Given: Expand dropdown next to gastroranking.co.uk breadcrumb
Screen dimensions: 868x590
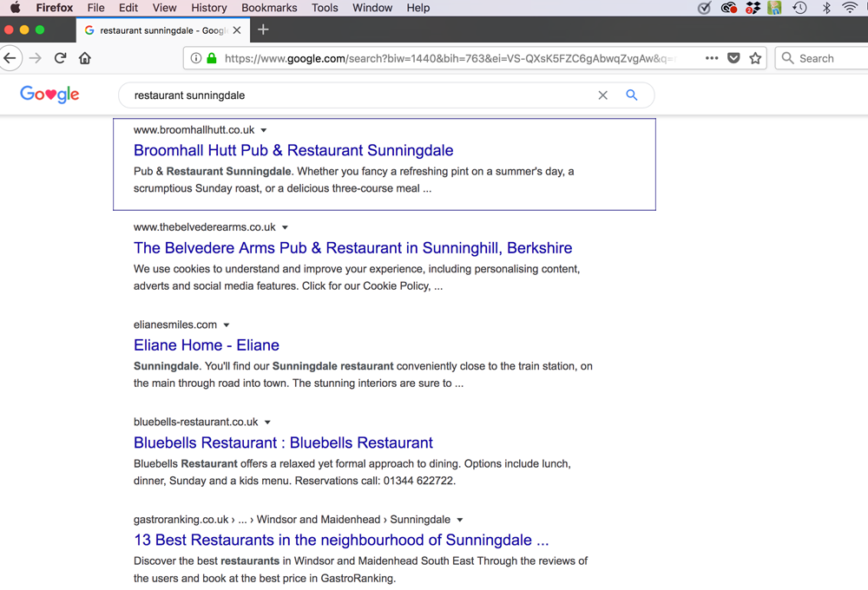Looking at the screenshot, I should [459, 520].
